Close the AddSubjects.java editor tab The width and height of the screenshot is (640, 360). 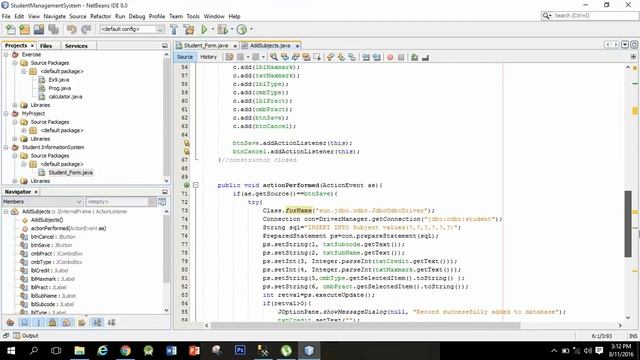[297, 46]
